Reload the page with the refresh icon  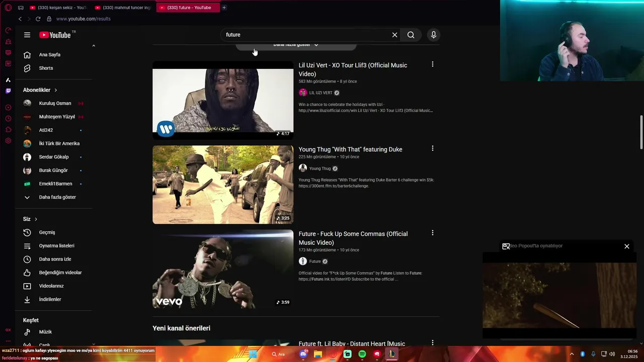[38, 19]
